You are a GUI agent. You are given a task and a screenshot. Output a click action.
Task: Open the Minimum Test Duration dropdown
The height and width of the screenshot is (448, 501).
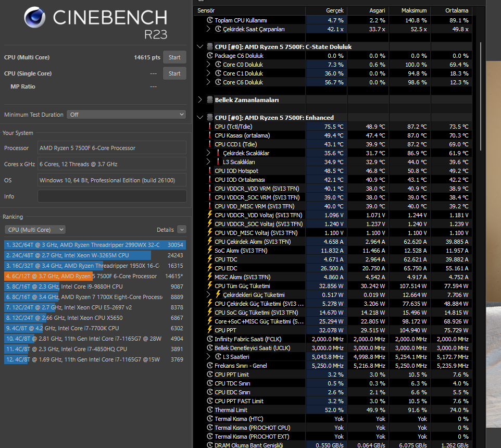click(x=127, y=115)
